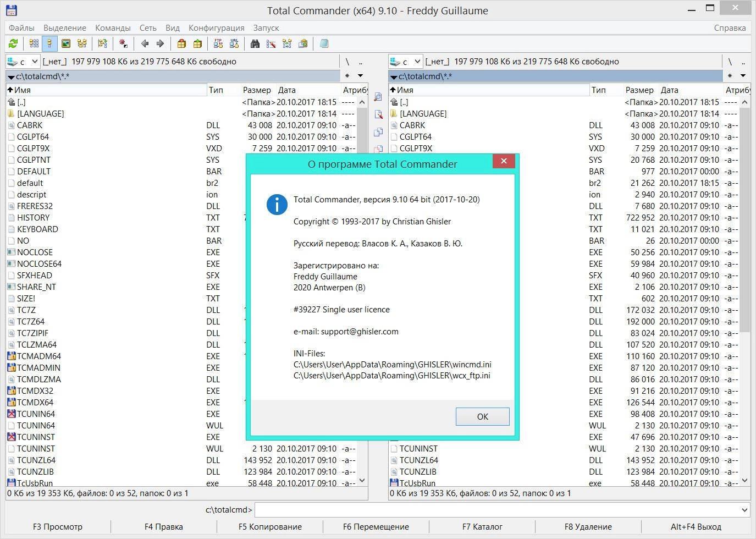
Task: Open the URL new FTP connection icon
Action: [x=234, y=43]
